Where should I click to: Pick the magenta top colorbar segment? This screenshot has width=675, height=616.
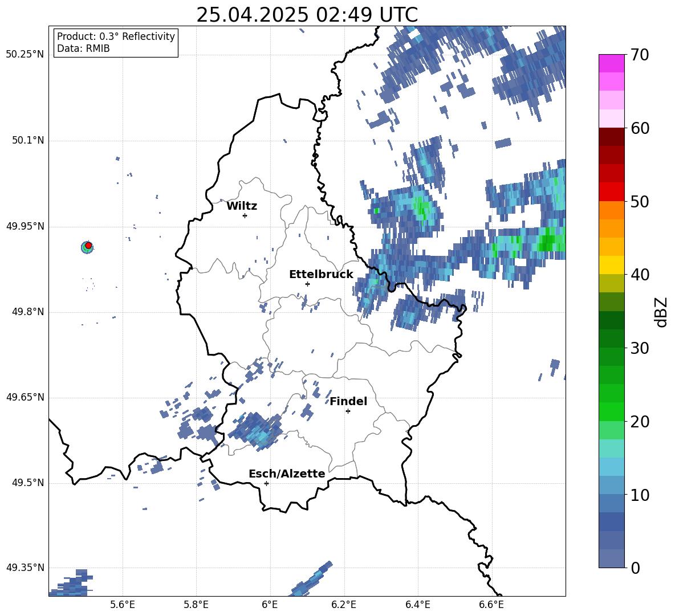point(611,63)
